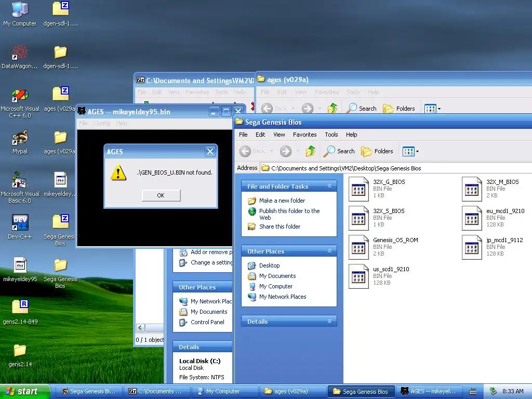Click Control Panel in My Computer window
Screen dimensions: 532x399
tap(207, 322)
